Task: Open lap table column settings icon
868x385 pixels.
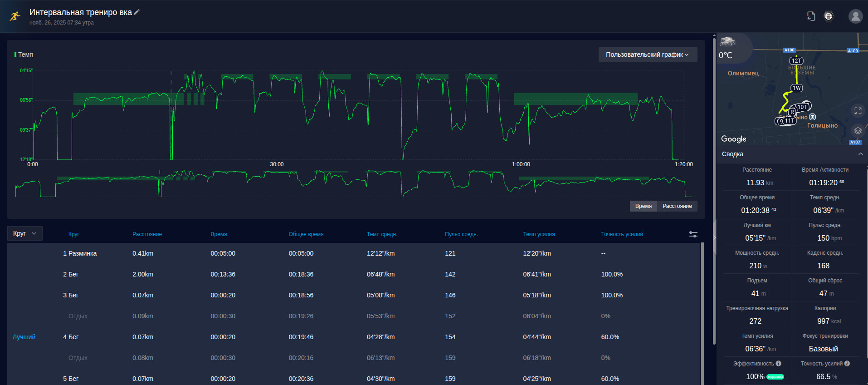Action: [693, 234]
